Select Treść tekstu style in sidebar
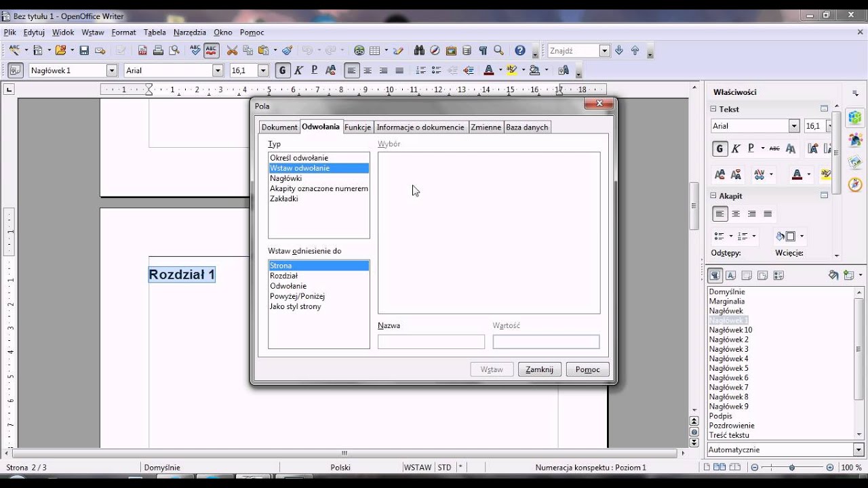 coord(729,435)
